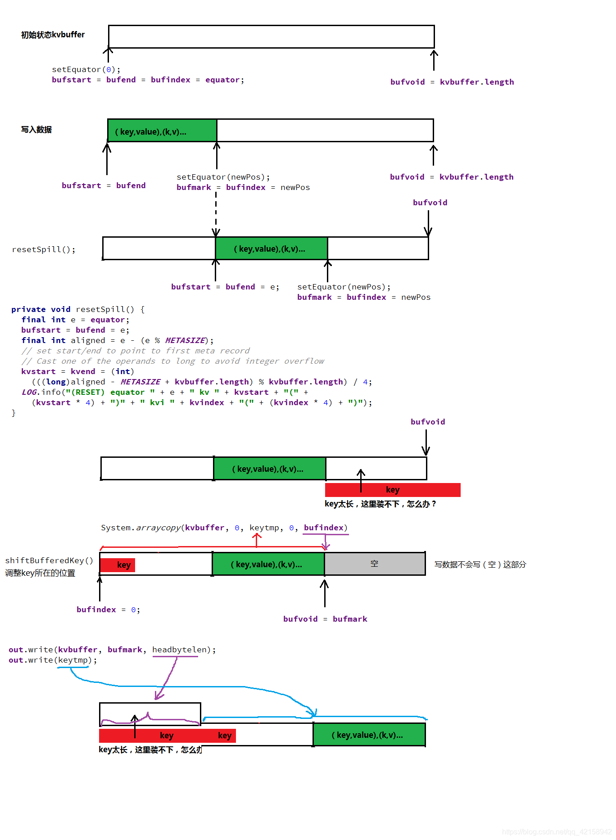Click the note "写数据不会写（空）这部分"
The height and width of the screenshot is (840, 616).
pyautogui.click(x=480, y=565)
